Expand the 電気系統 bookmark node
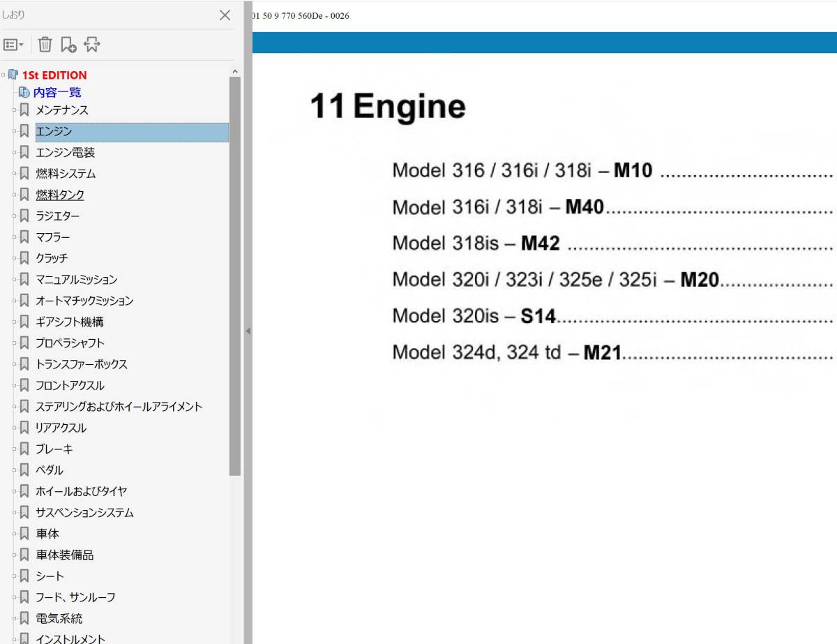This screenshot has height=644, width=837. 14,618
